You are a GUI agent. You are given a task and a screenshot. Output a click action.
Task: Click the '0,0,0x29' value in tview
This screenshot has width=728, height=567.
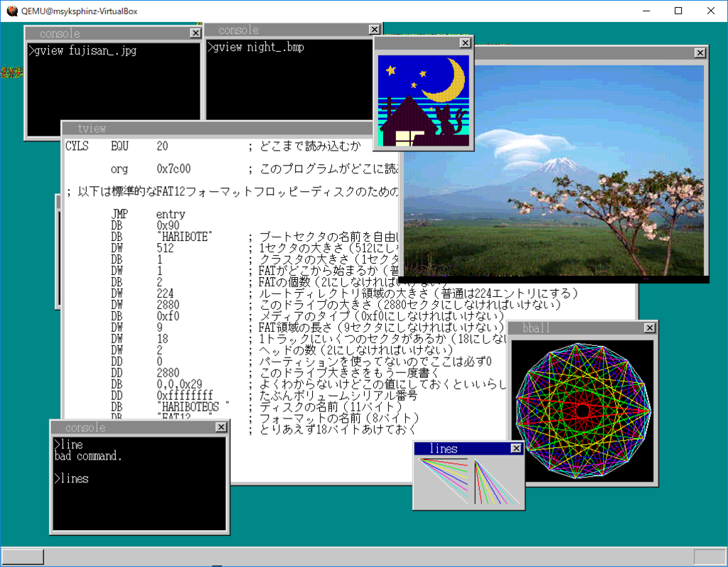[178, 384]
